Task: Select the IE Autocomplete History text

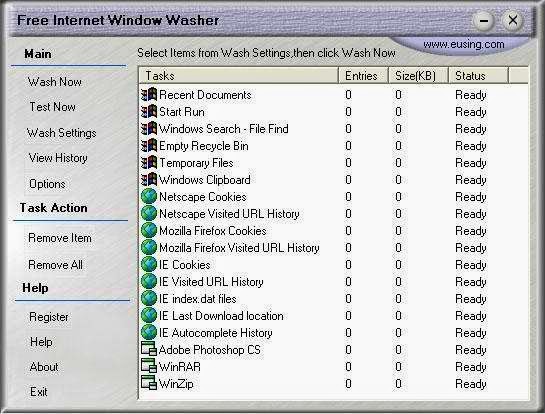Action: [x=215, y=333]
